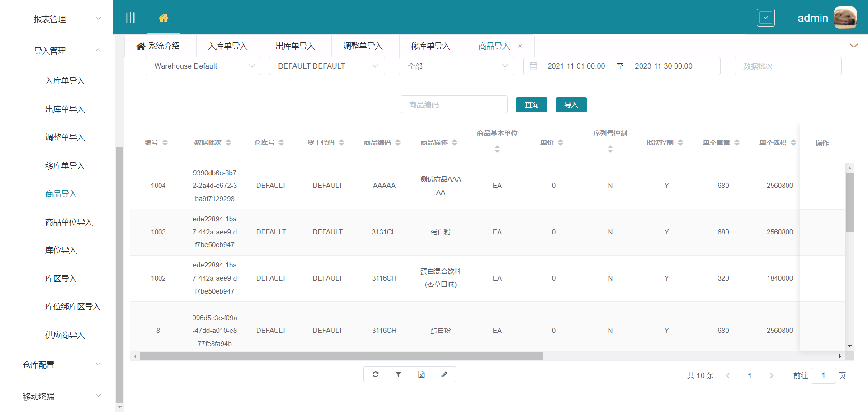Image resolution: width=868 pixels, height=412 pixels.
Task: Click the 导入 import button
Action: (571, 104)
